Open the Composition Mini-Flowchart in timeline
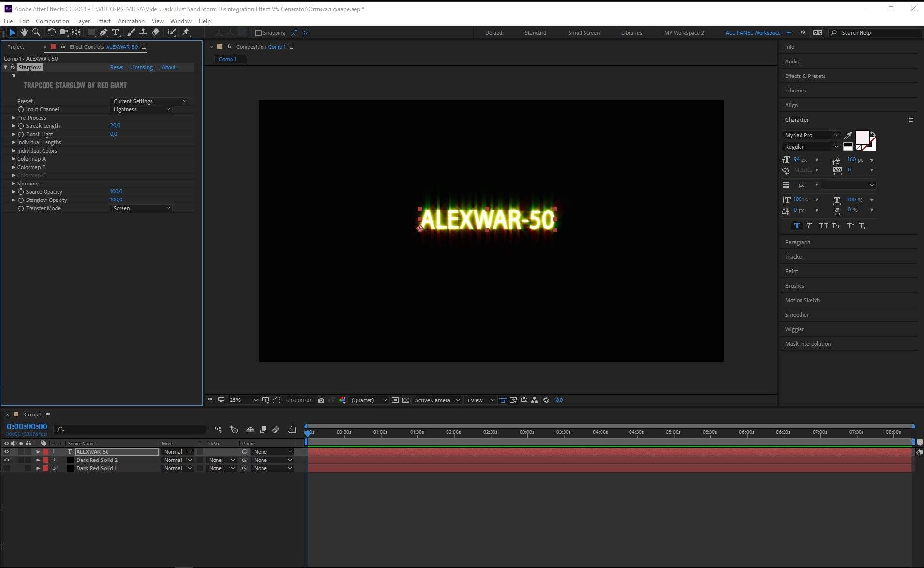This screenshot has width=924, height=568. point(217,430)
